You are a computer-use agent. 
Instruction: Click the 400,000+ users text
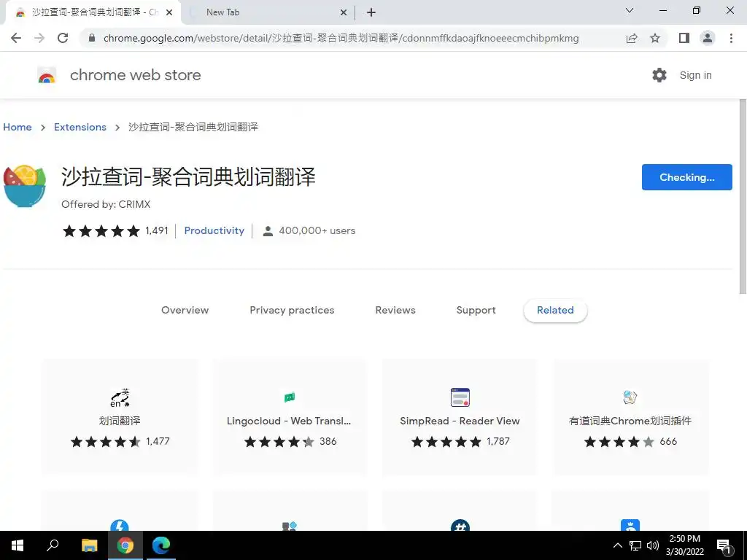(317, 231)
